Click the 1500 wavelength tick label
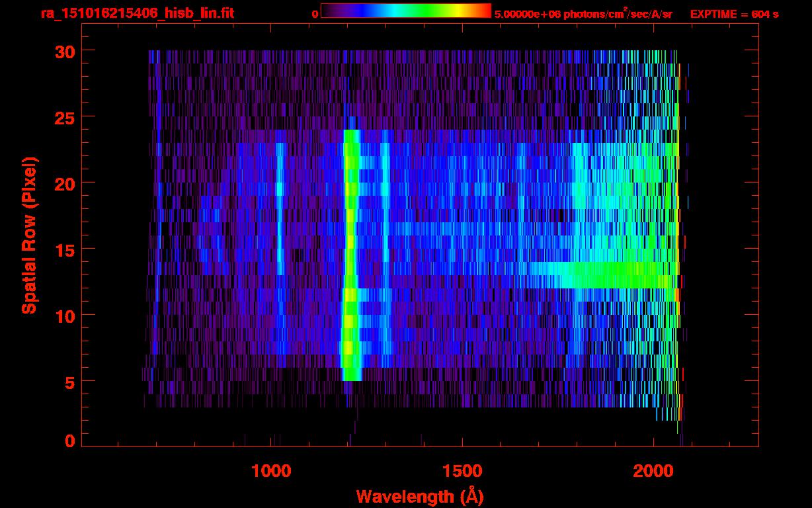812x508 pixels. tap(462, 471)
